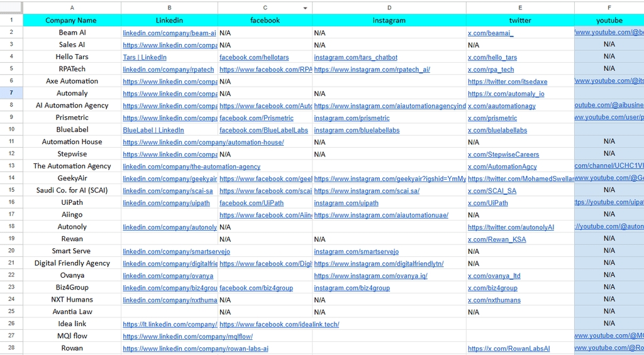Open 'Tars | LinkedIn' link

(145, 57)
